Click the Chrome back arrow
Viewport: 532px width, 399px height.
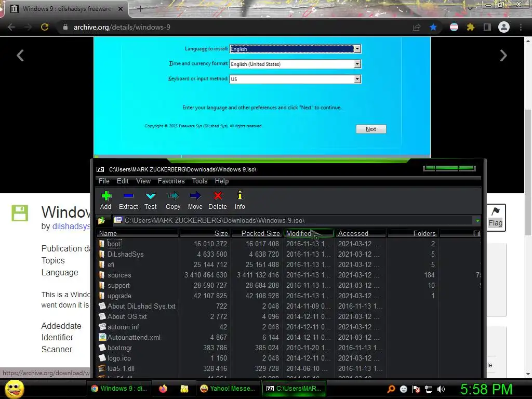[x=11, y=27]
